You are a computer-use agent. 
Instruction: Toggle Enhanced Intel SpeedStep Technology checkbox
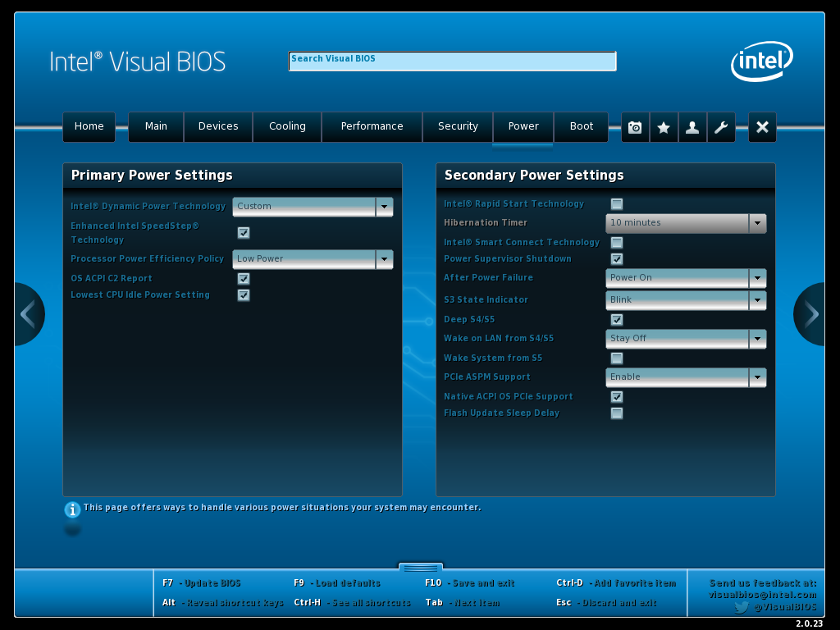click(244, 232)
